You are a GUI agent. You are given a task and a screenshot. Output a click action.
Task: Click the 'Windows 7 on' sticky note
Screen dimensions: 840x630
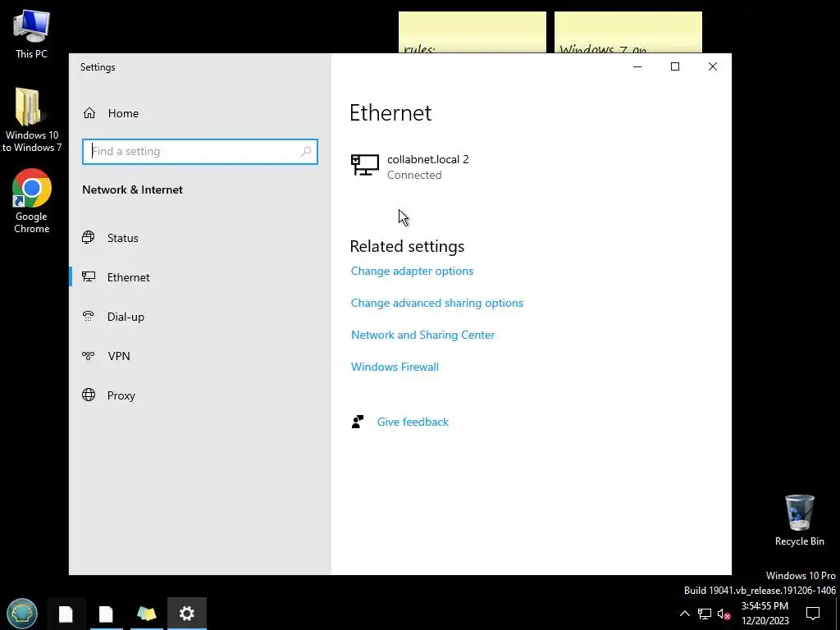(x=628, y=32)
